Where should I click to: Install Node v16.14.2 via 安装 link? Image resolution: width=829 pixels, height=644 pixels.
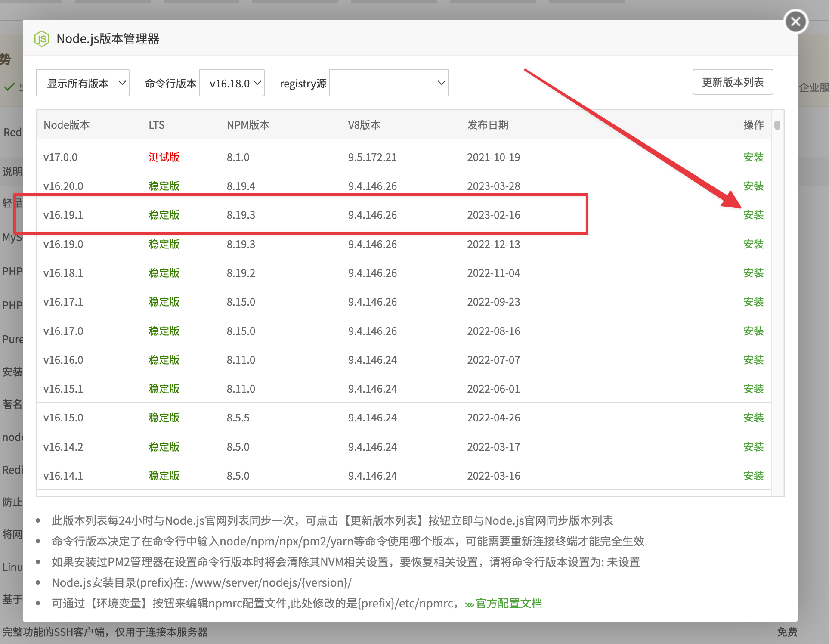coord(753,447)
